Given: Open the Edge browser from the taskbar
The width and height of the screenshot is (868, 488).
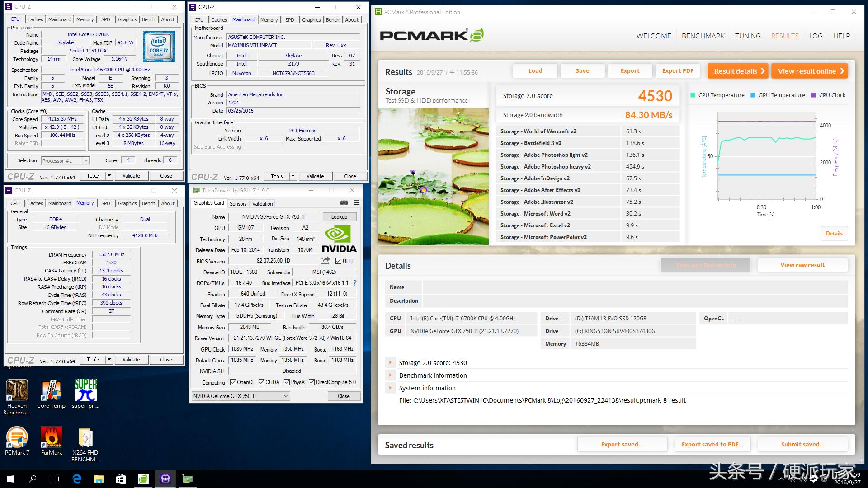Looking at the screenshot, I should 77,479.
